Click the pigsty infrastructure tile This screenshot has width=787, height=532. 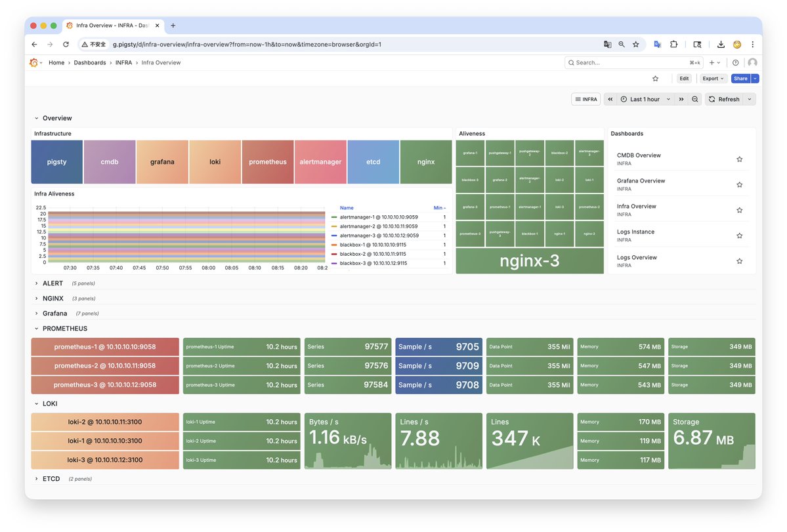[x=56, y=162]
